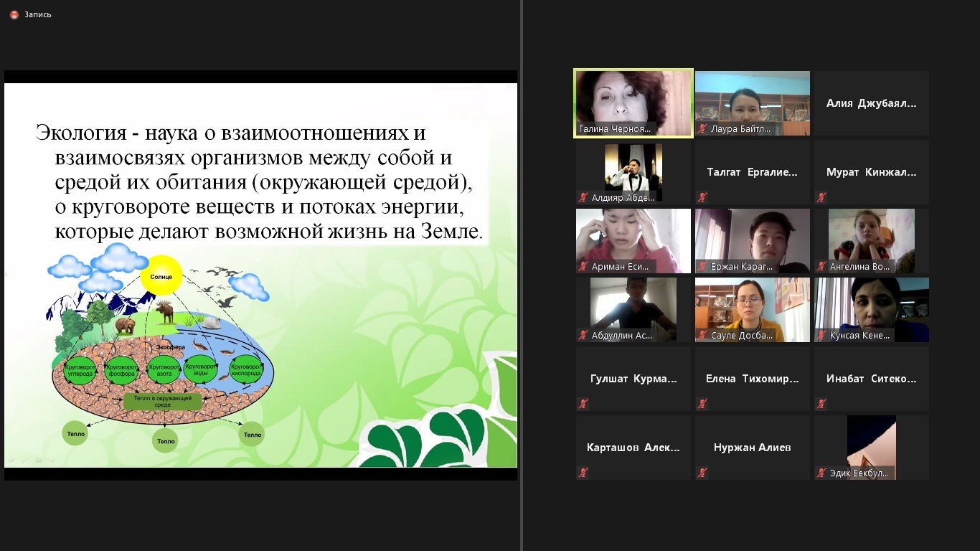Click the red recording indicator icon

click(14, 14)
